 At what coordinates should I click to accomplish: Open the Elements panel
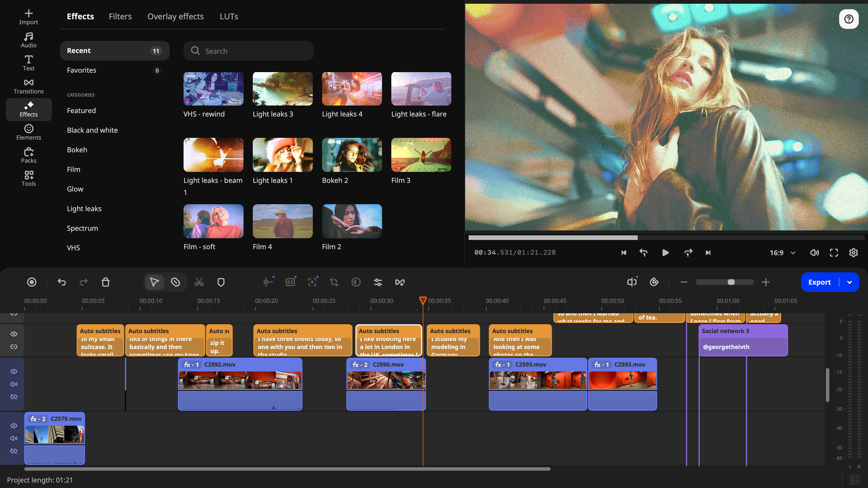pos(29,132)
